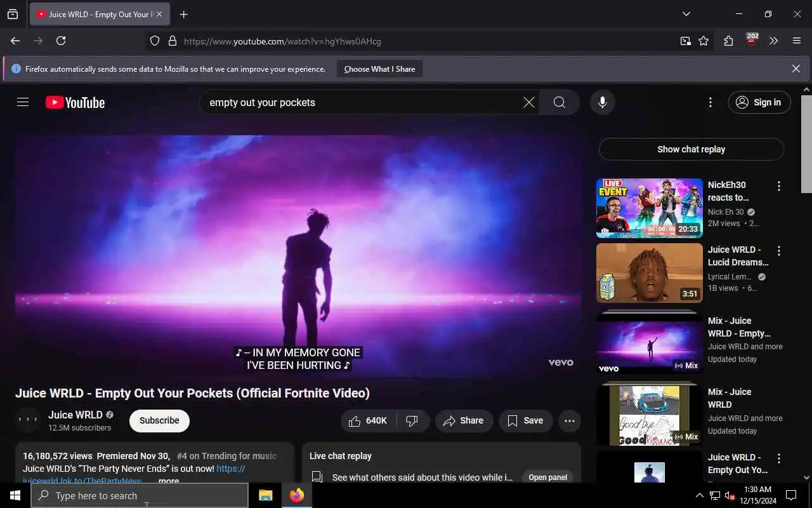Click the main video player area
Viewport: 812px width, 508px height.
click(298, 257)
